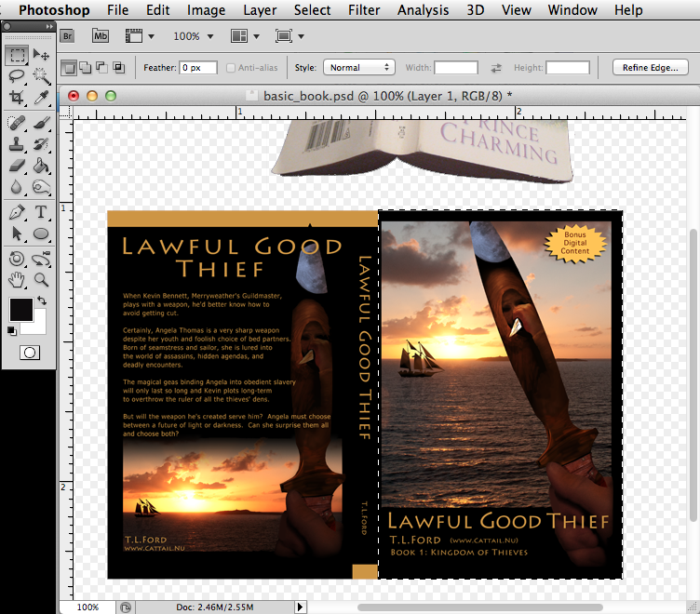Screen dimensions: 700x614
Task: Open the Window menu
Action: 572,10
